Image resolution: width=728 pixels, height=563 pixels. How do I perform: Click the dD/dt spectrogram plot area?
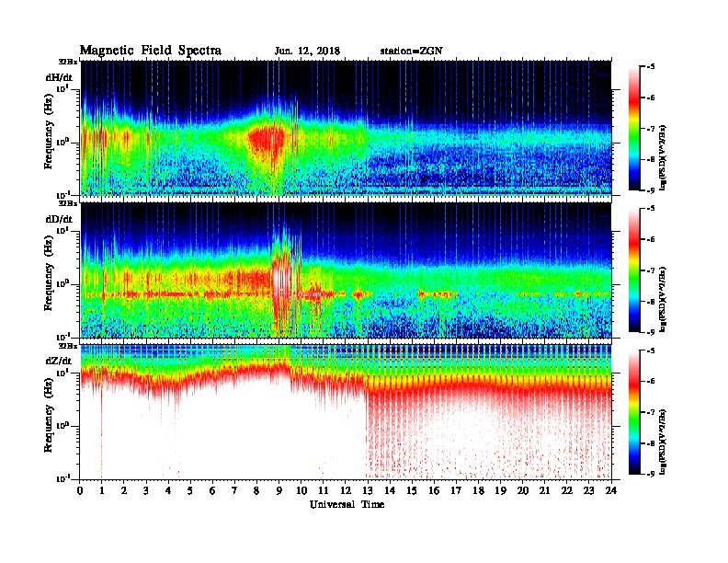346,270
